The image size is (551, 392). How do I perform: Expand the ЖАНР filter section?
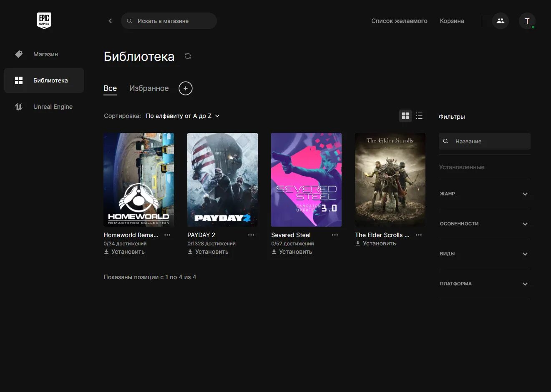click(485, 194)
